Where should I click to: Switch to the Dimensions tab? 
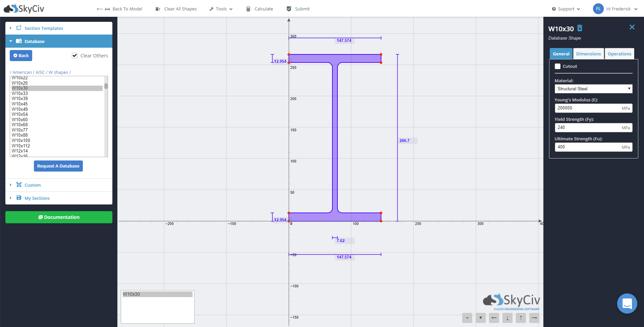[x=588, y=54]
